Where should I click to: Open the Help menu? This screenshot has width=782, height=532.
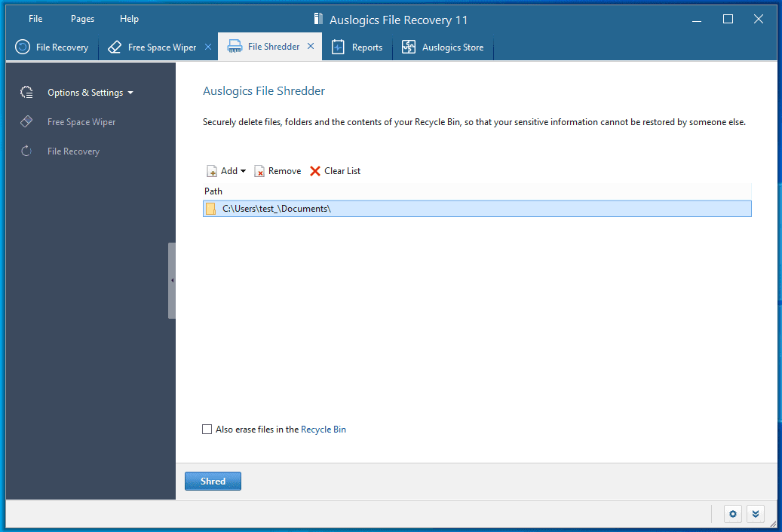[x=129, y=18]
